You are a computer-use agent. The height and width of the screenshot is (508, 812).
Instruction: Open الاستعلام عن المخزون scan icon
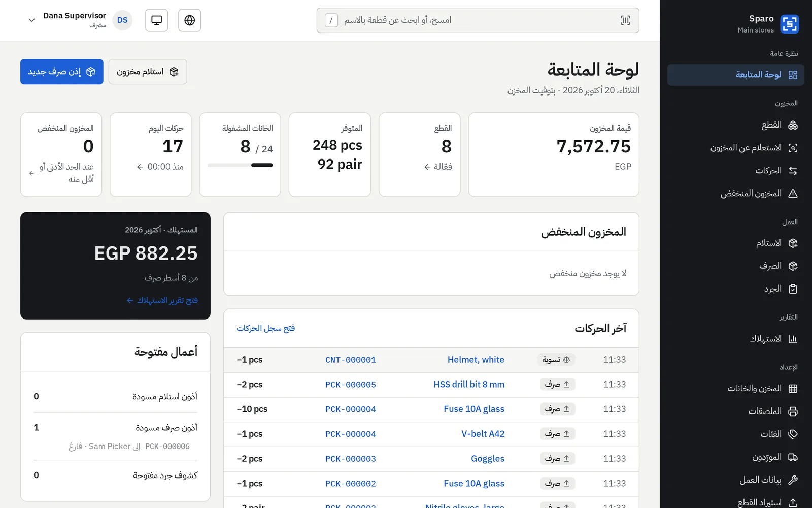[x=793, y=148]
